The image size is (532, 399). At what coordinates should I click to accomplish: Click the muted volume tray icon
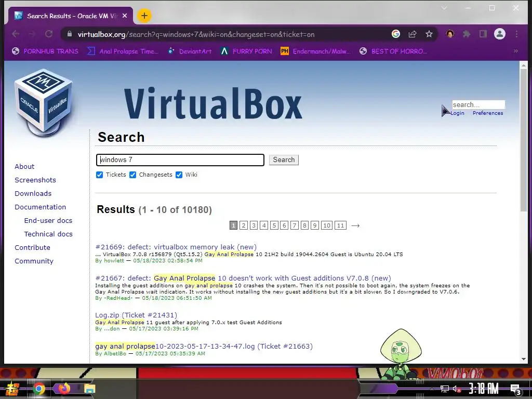coord(457,389)
